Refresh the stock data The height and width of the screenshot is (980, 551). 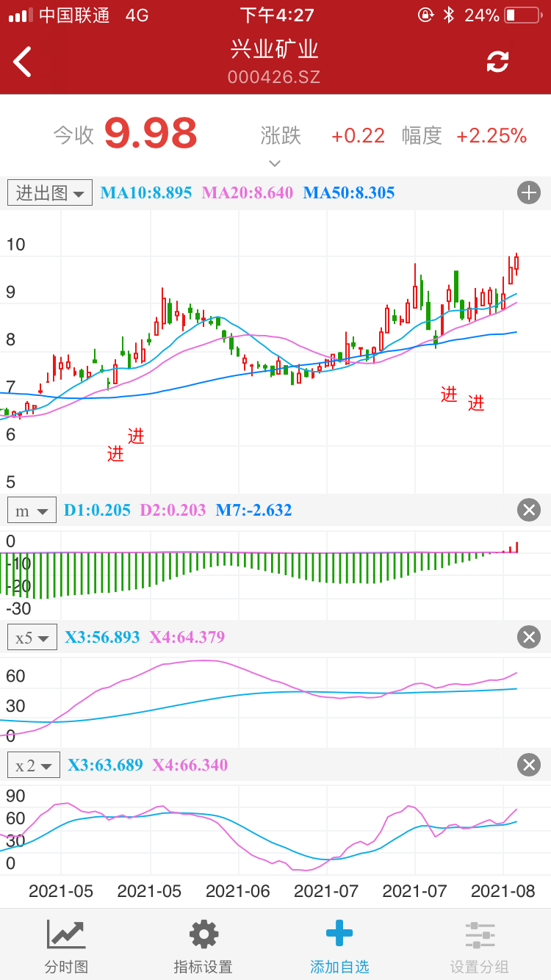click(497, 62)
